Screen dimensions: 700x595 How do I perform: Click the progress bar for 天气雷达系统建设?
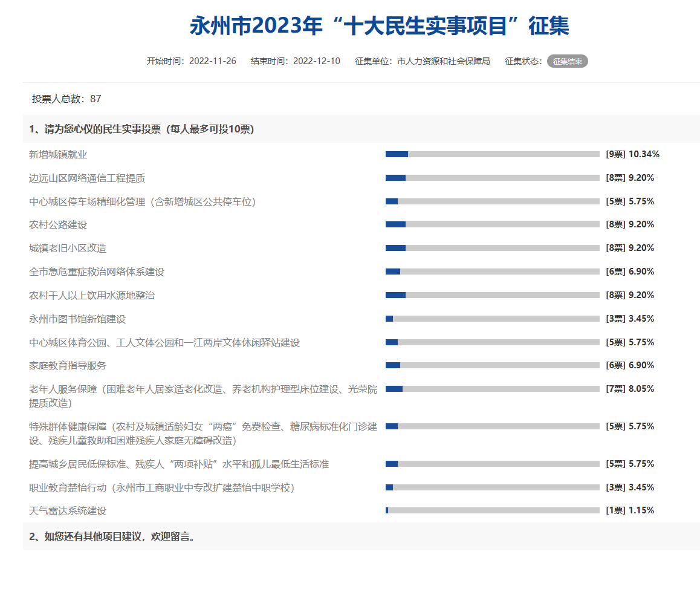[x=492, y=510]
